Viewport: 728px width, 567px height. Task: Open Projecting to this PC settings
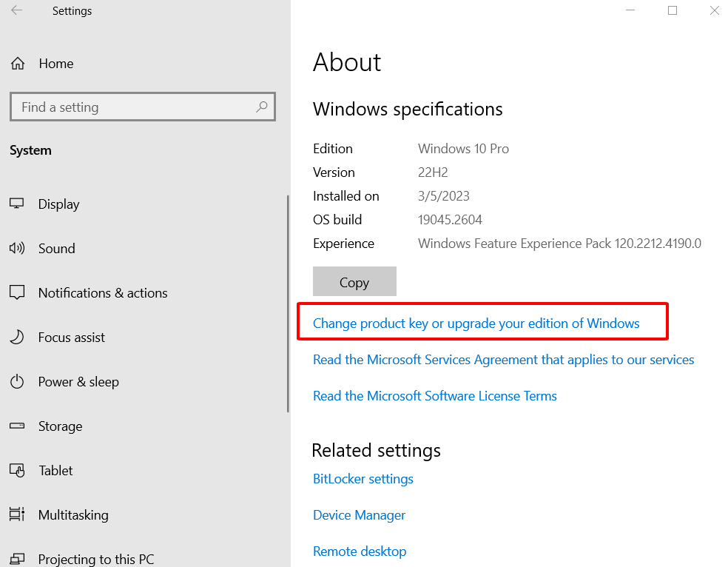point(95,559)
